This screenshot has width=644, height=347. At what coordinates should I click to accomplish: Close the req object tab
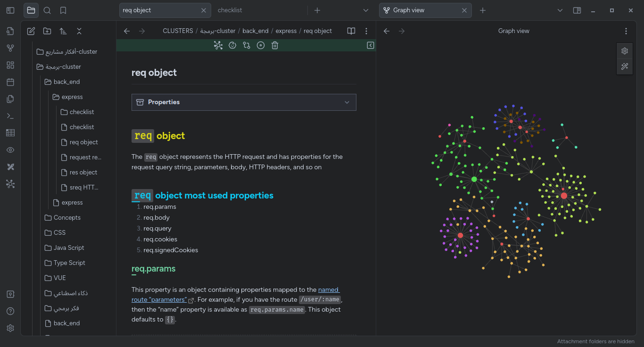point(203,10)
